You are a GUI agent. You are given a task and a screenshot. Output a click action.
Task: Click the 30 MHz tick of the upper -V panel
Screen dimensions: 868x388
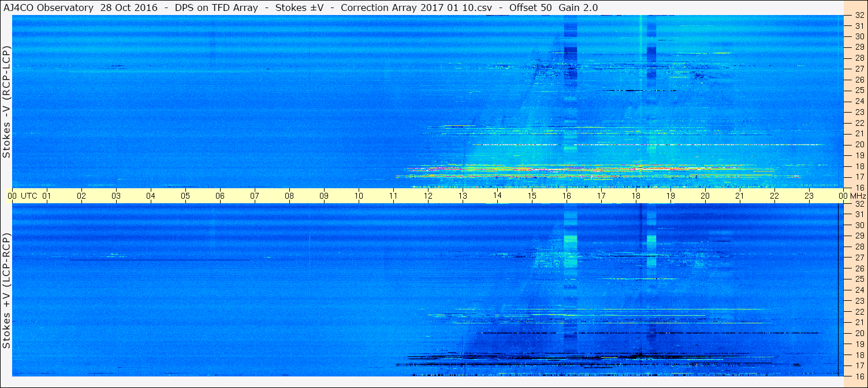(x=859, y=36)
